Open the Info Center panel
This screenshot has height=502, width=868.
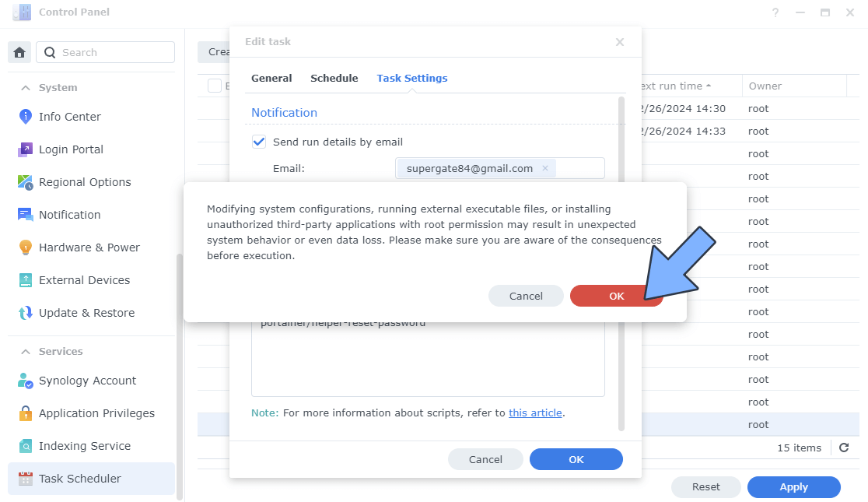[70, 117]
